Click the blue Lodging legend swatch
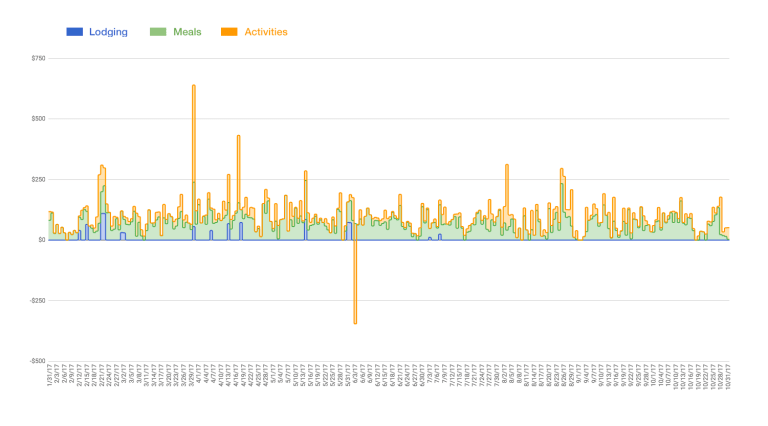The width and height of the screenshot is (768, 426). pyautogui.click(x=74, y=32)
